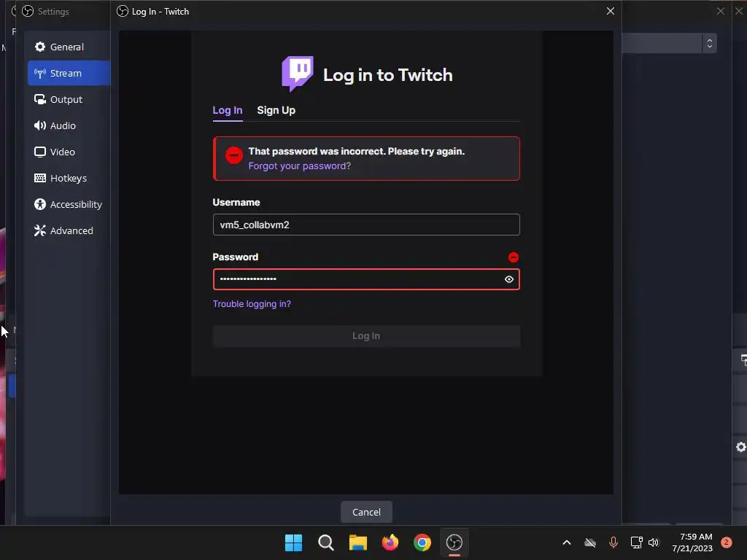Click the Twitch logo icon
747x560 pixels.
pos(298,74)
